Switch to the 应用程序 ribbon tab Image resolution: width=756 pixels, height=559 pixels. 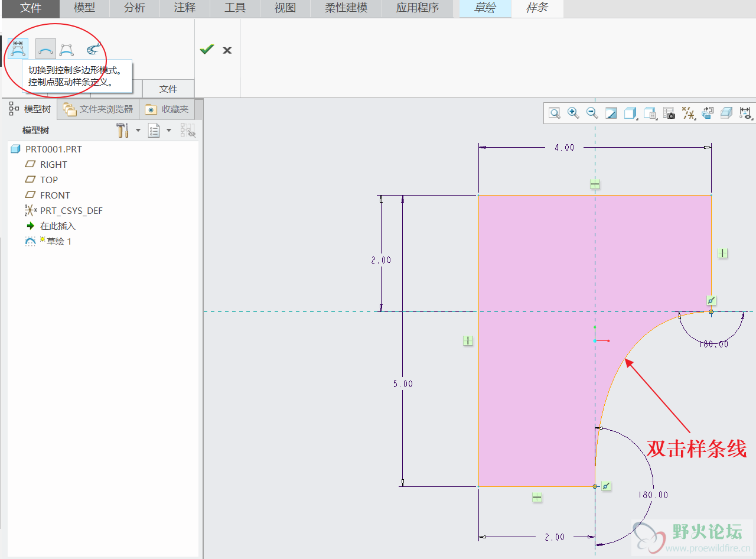tap(418, 8)
